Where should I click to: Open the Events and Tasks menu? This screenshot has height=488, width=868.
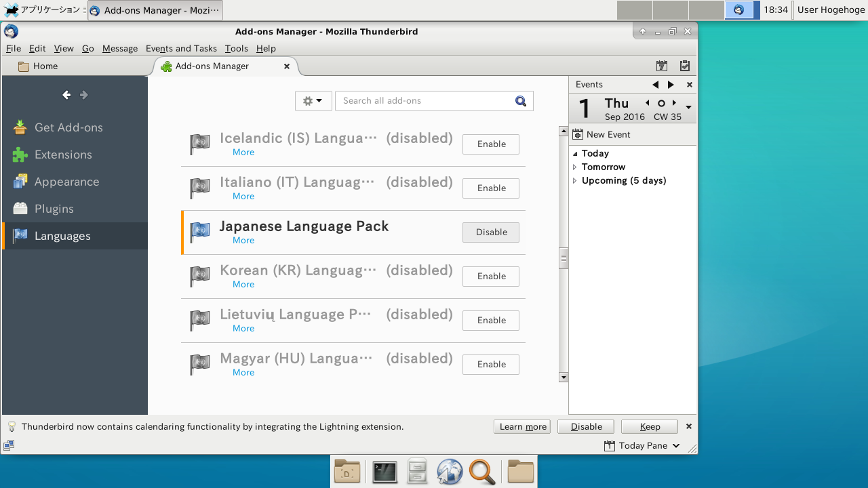pos(181,48)
